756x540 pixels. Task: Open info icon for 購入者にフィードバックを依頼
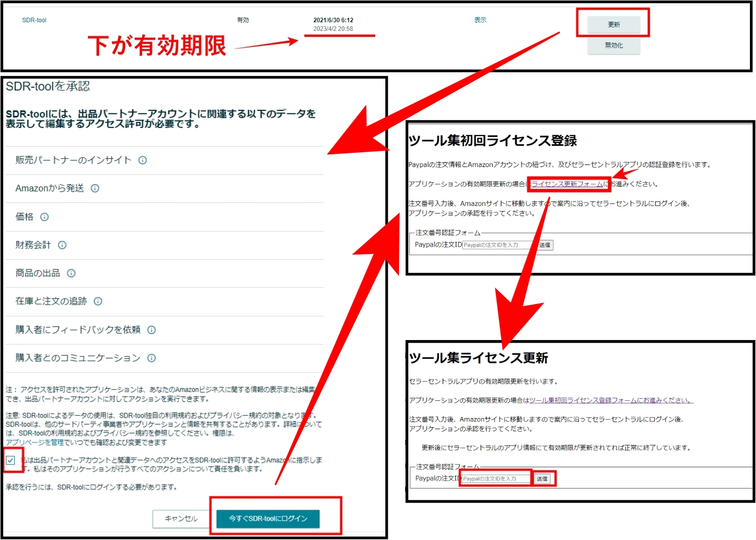[x=151, y=330]
